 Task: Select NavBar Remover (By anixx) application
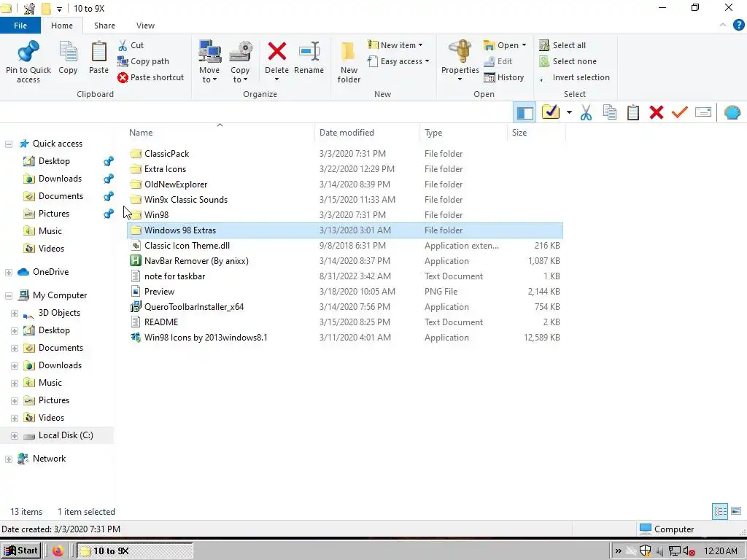[345, 261]
